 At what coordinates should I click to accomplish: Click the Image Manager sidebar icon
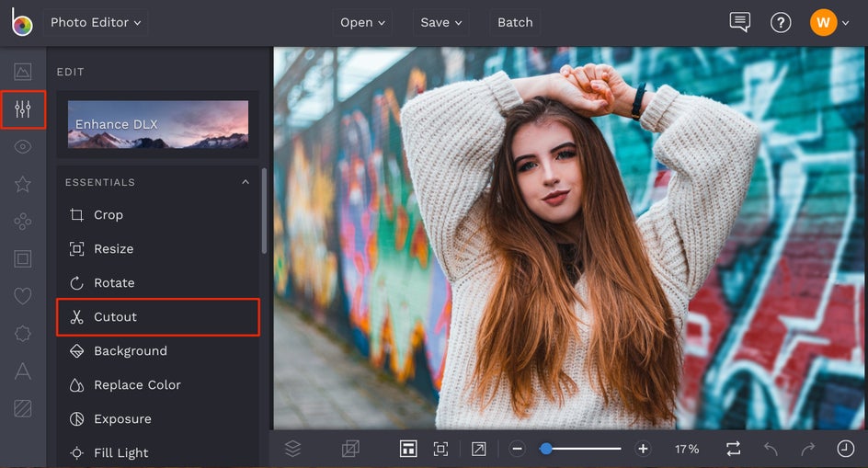coord(23,72)
